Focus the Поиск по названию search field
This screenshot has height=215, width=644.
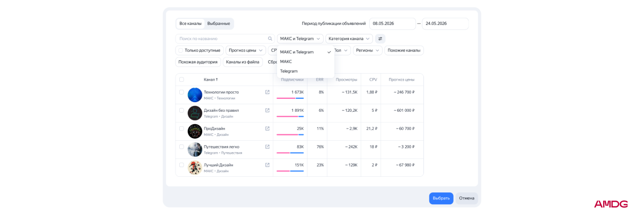click(225, 39)
